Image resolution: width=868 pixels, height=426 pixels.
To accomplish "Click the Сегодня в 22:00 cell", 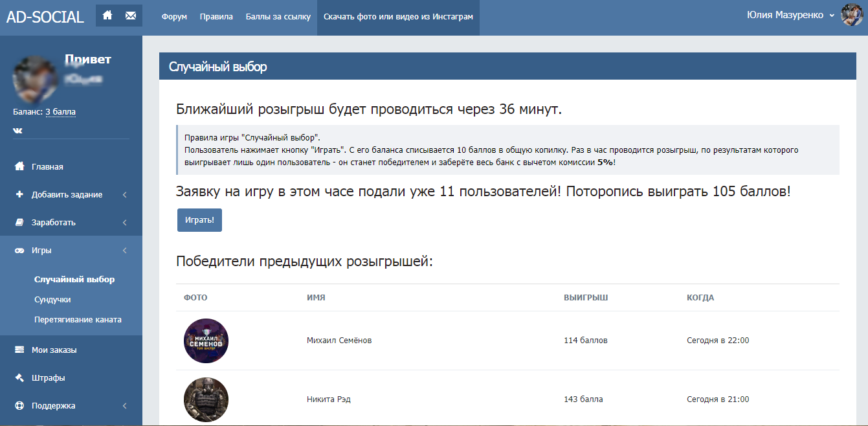I will point(718,341).
